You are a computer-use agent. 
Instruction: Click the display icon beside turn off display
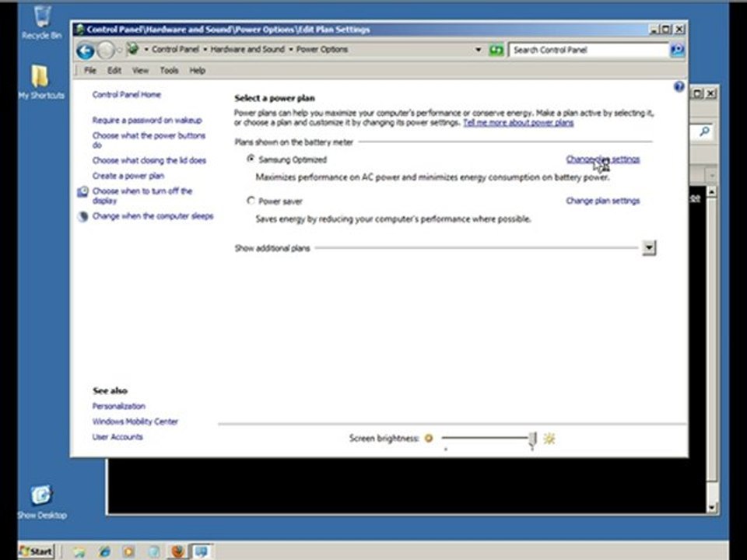point(83,191)
